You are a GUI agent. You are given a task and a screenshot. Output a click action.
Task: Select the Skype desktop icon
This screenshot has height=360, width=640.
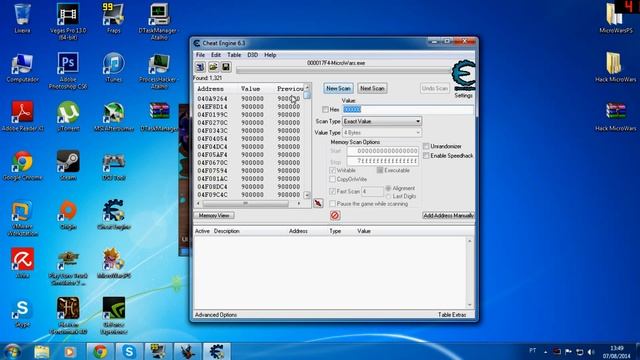(22, 312)
